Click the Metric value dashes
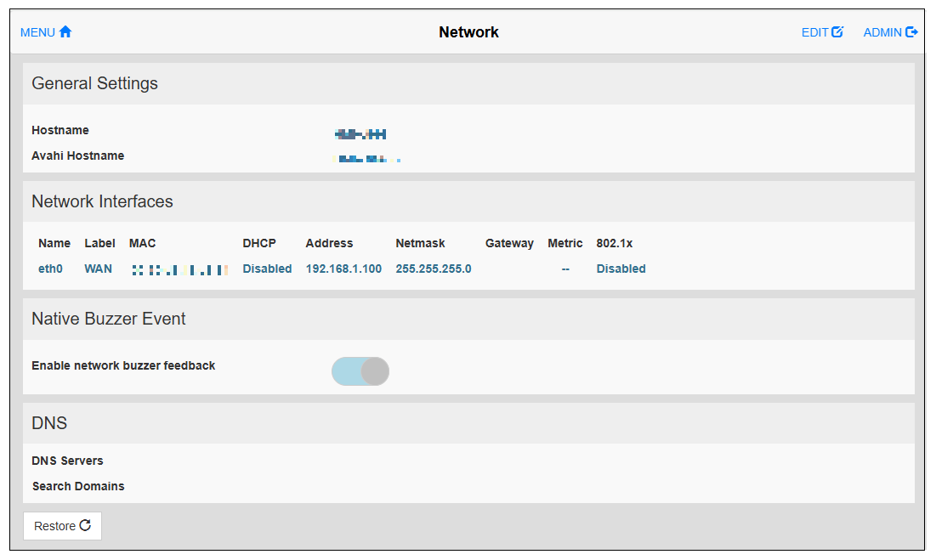The image size is (936, 560). 565,269
